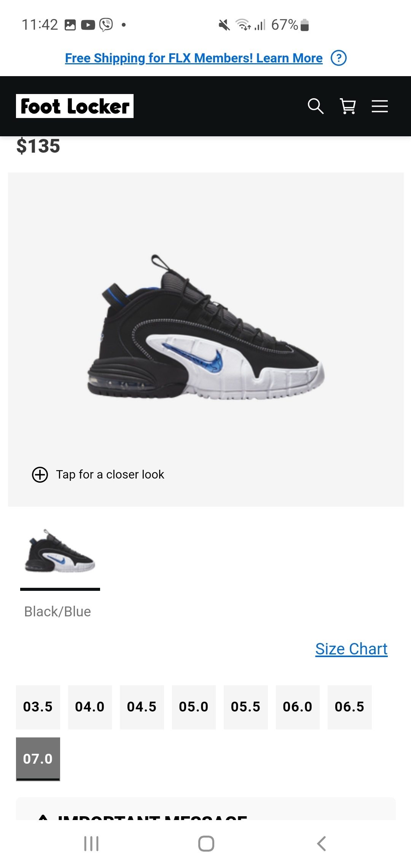Tap the Android home button

pos(206,844)
